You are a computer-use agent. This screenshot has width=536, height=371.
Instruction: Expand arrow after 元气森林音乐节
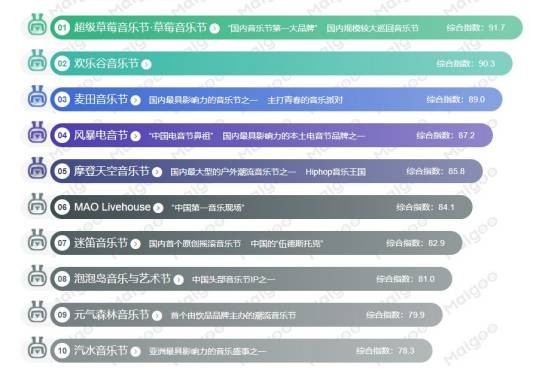click(x=157, y=316)
